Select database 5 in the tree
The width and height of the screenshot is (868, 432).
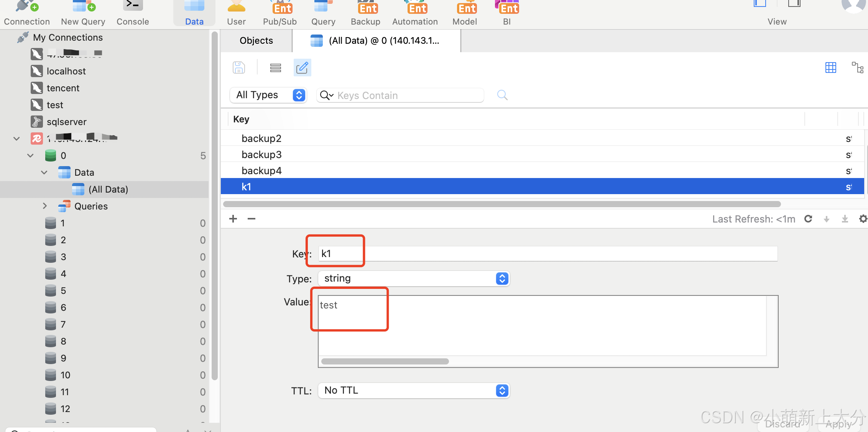pos(63,291)
